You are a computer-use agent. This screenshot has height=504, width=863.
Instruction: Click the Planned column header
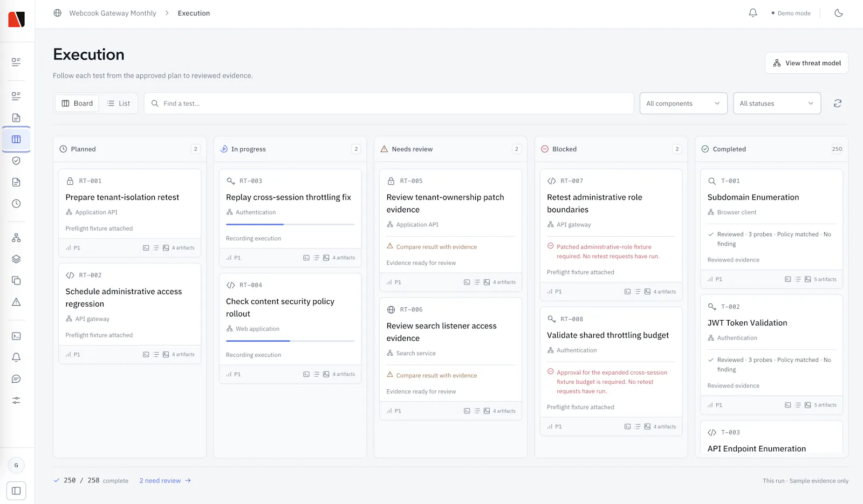click(x=129, y=149)
